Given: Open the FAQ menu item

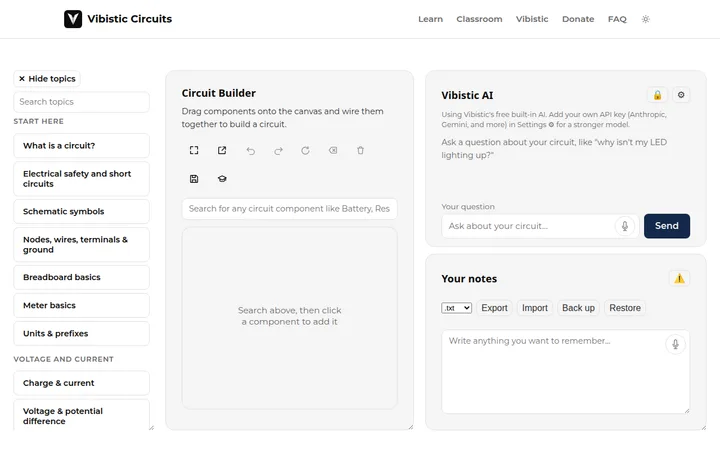Looking at the screenshot, I should (x=617, y=19).
